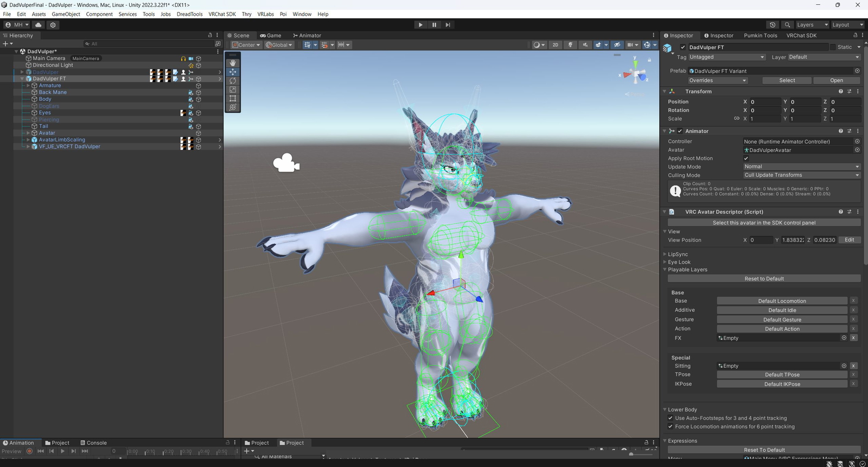Screen dimensions: 868x467
Task: Open the cloud services icon
Action: (38, 25)
